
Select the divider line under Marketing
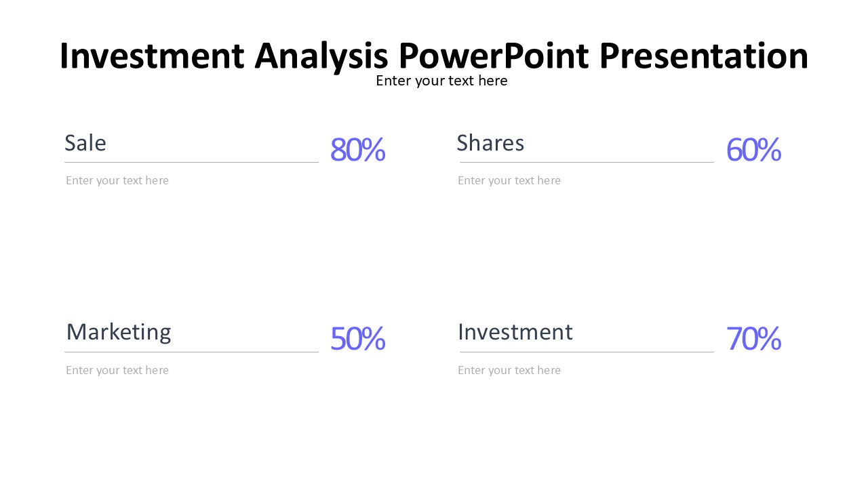[191, 352]
